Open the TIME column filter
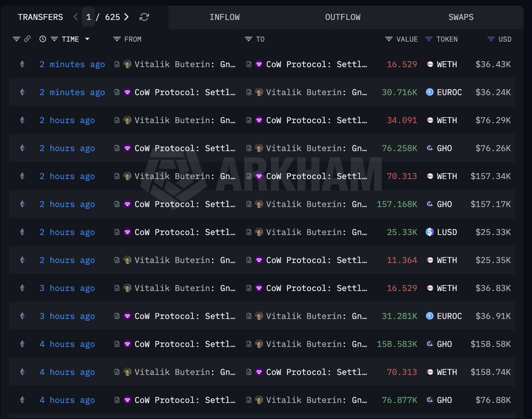 (54, 39)
